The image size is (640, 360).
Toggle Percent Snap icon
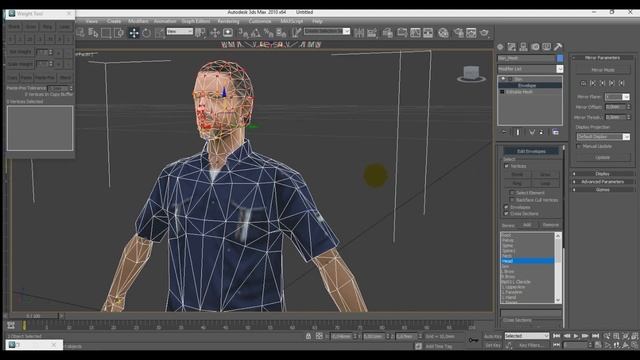268,33
